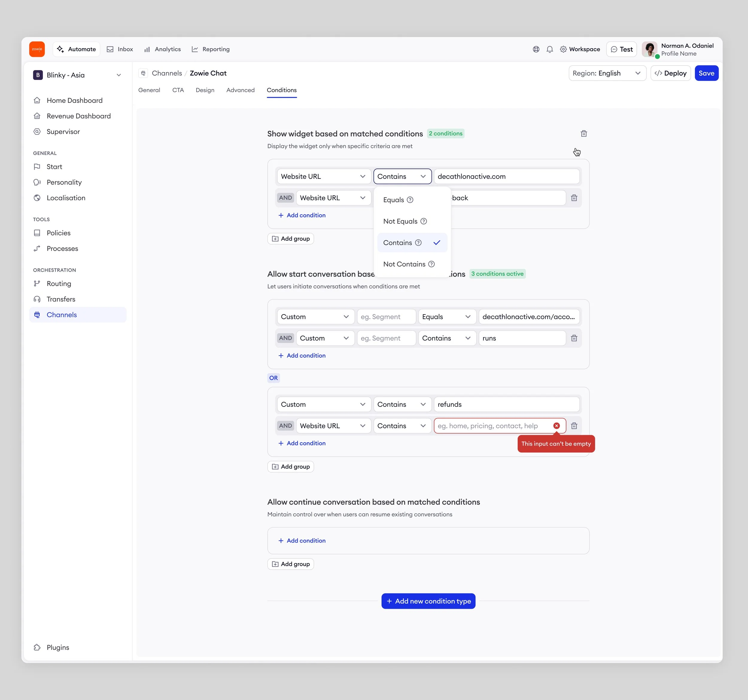Delete the 'runs' condition row
This screenshot has height=700, width=748.
coord(574,338)
